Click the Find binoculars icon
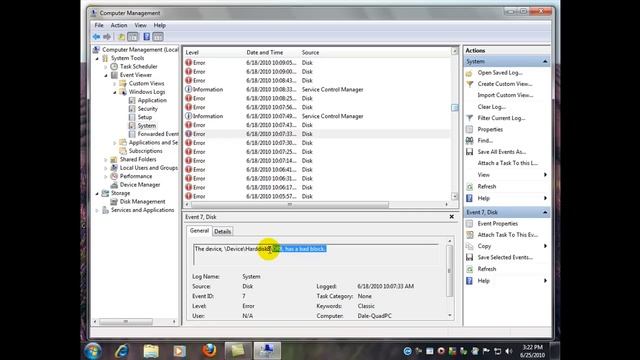640x360 pixels. point(469,140)
